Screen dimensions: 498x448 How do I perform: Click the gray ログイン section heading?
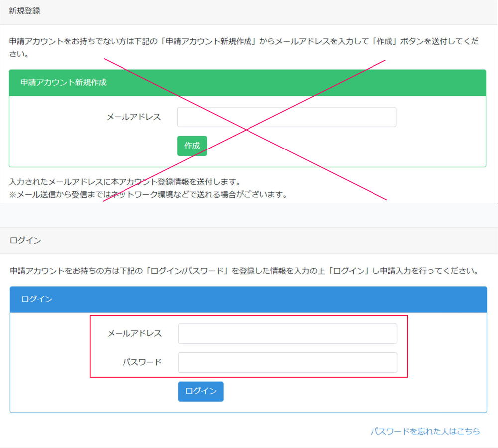click(x=25, y=240)
